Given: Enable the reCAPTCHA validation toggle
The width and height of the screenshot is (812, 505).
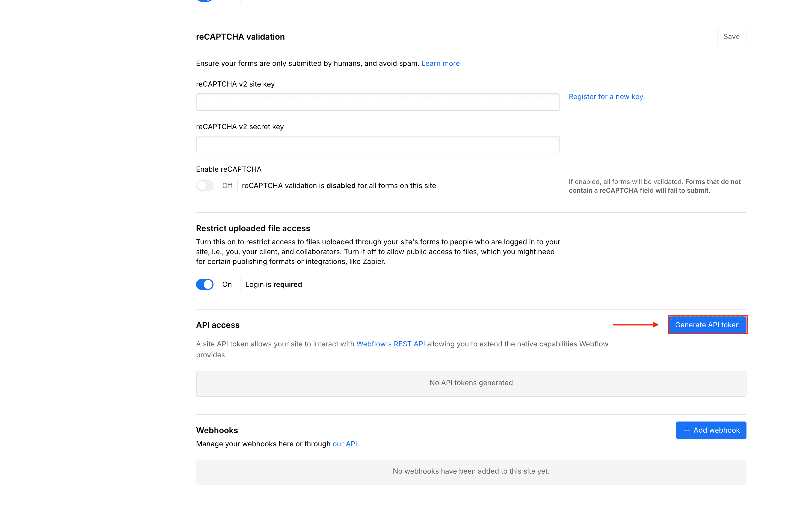Looking at the screenshot, I should coord(205,185).
